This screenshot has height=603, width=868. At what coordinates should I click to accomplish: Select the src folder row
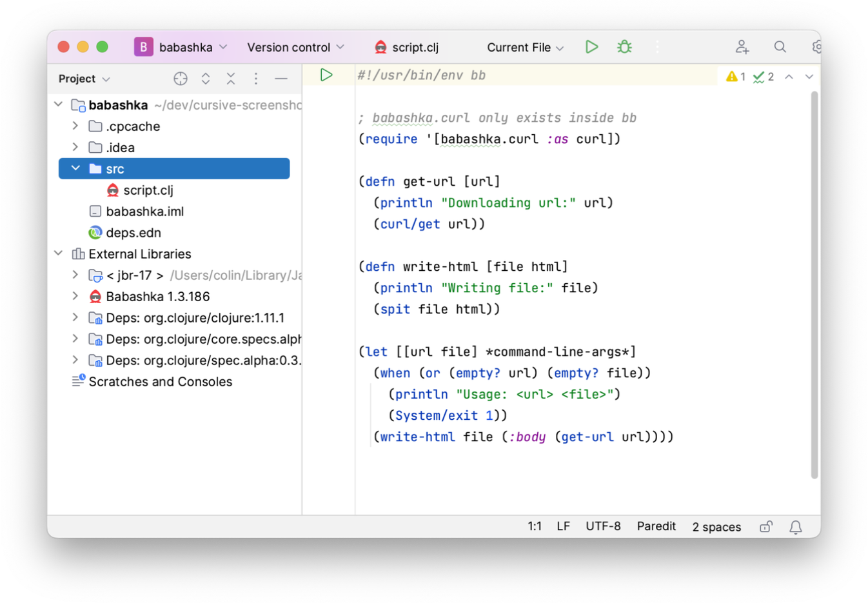click(x=174, y=169)
